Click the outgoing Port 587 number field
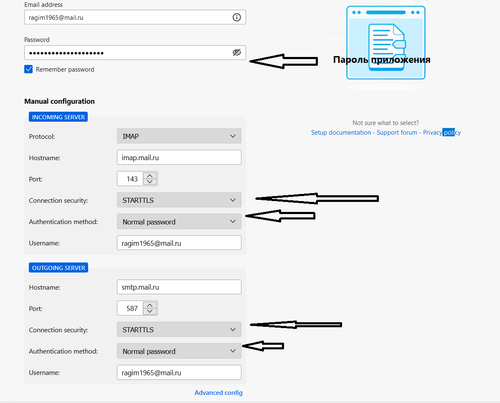This screenshot has width=500, height=403. [x=131, y=308]
